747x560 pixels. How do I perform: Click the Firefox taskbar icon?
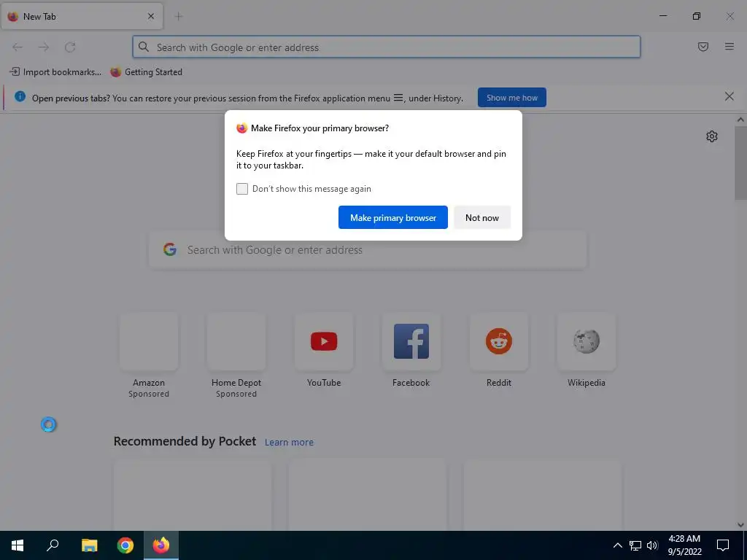click(161, 545)
